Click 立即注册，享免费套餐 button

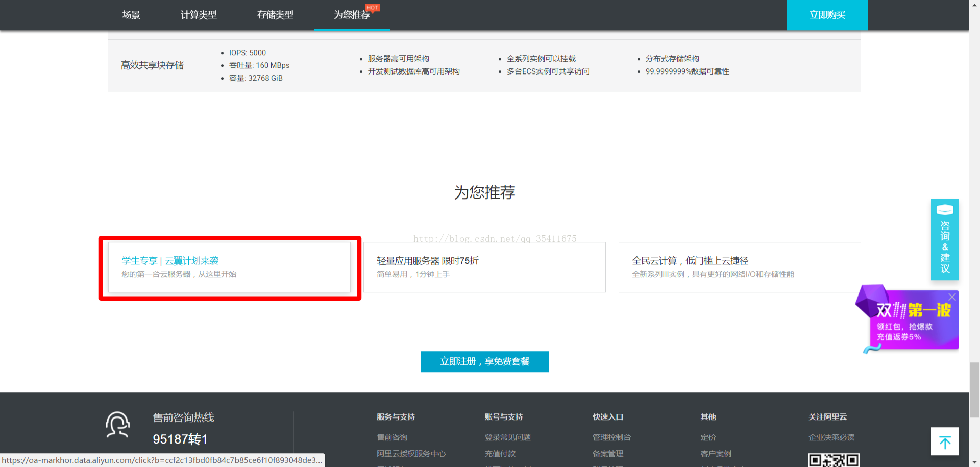(484, 361)
